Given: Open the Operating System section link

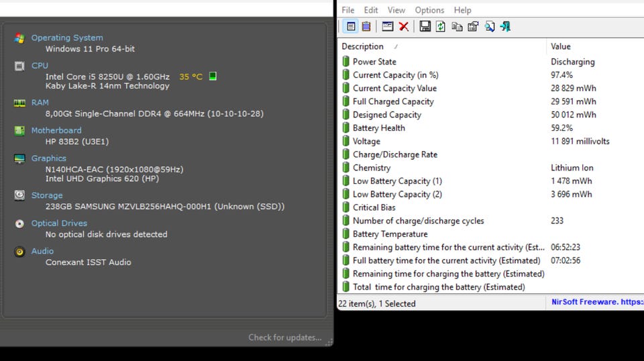Looking at the screenshot, I should click(x=67, y=38).
